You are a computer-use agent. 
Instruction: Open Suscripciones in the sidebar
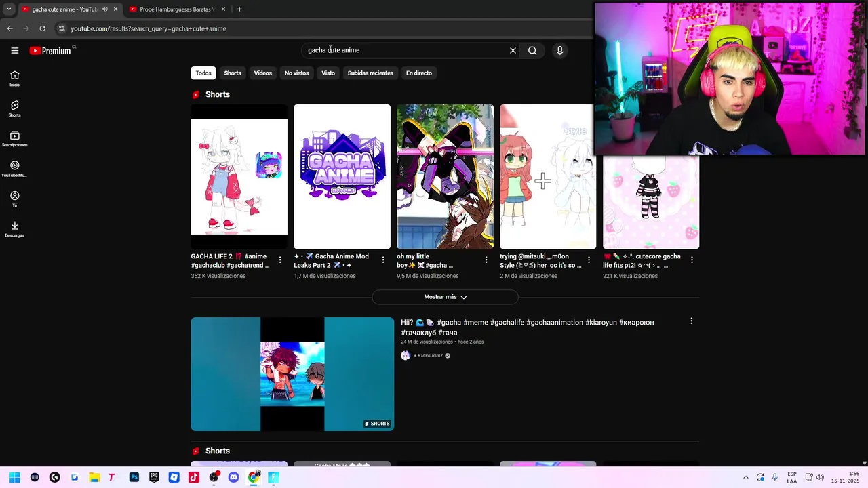click(14, 139)
